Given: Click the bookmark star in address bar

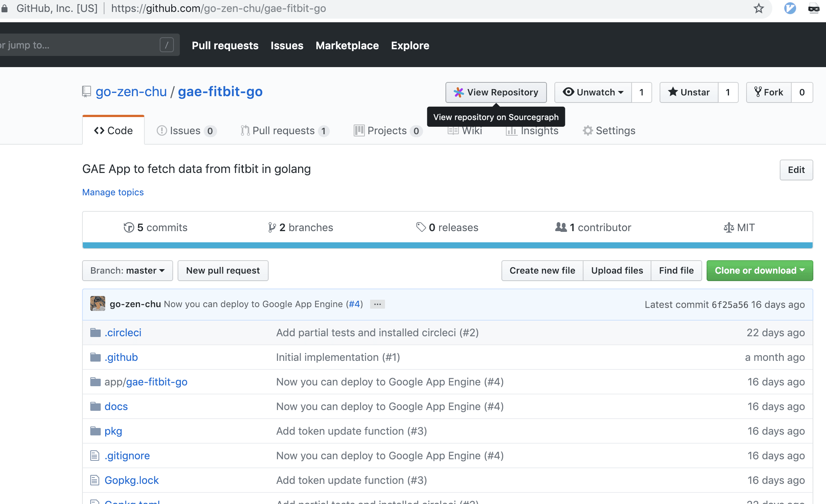Looking at the screenshot, I should click(x=758, y=8).
